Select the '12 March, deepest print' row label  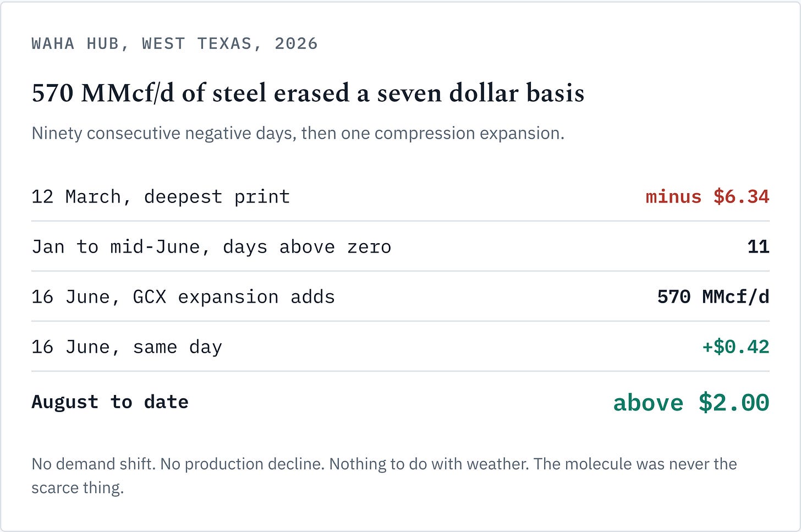click(x=161, y=196)
